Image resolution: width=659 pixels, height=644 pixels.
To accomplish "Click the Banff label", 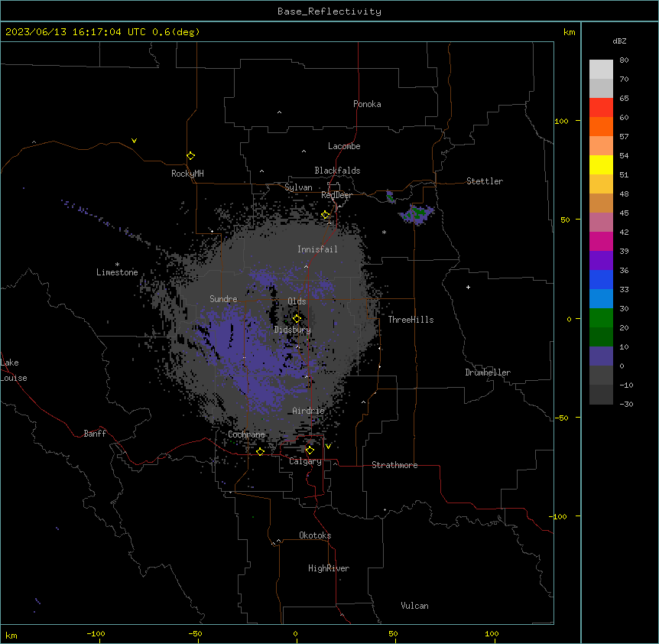I will point(95,434).
